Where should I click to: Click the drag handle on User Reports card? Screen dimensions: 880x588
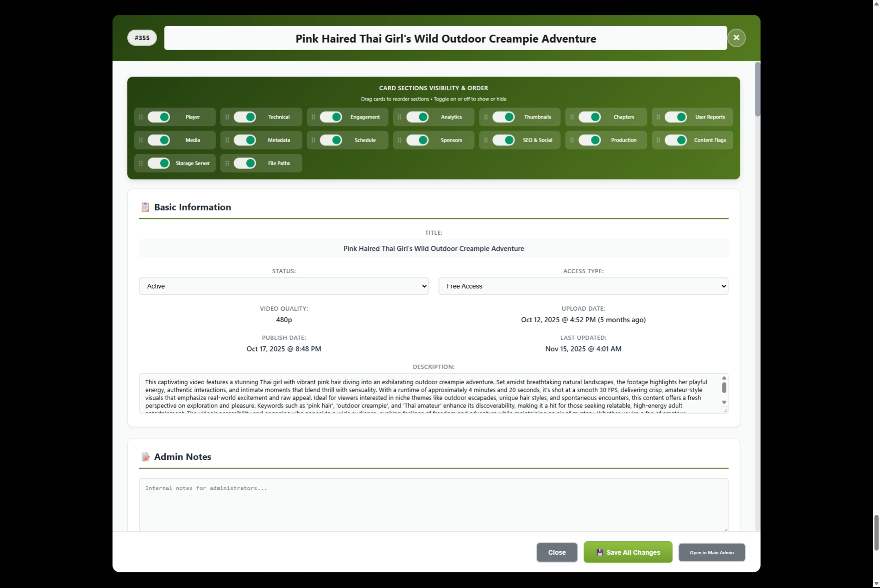[658, 117]
